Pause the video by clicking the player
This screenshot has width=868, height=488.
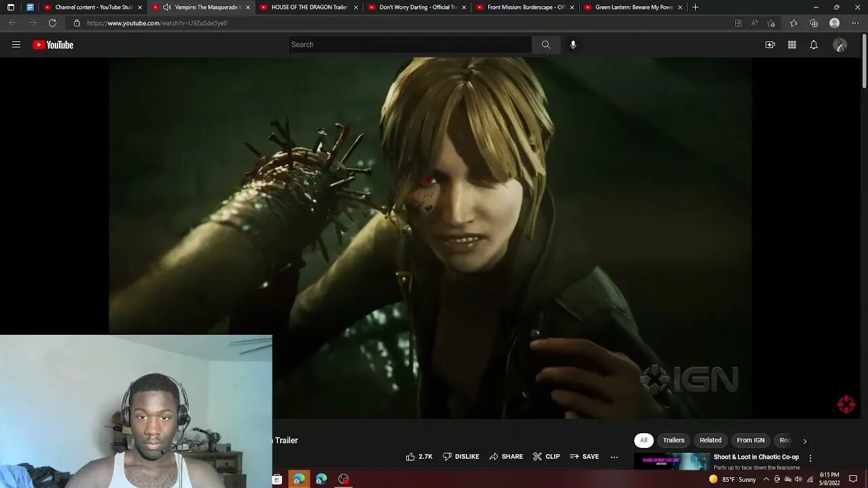pyautogui.click(x=430, y=237)
